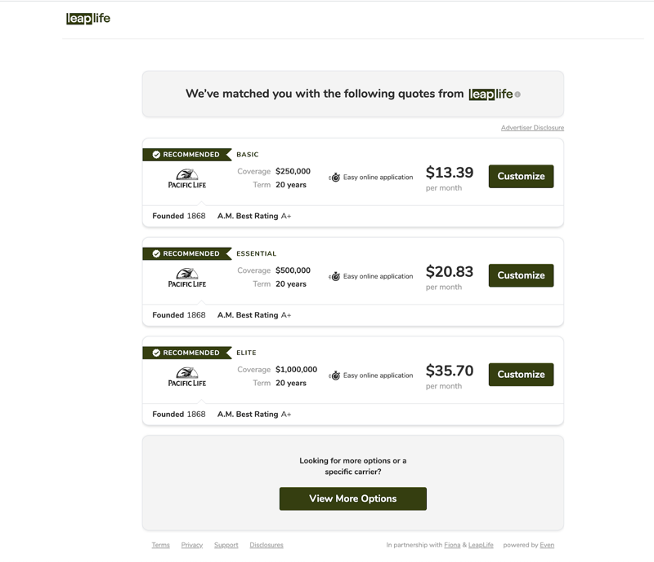This screenshot has width=654, height=562.
Task: Click Recommended badge checkmark on Basic plan
Action: tap(156, 154)
